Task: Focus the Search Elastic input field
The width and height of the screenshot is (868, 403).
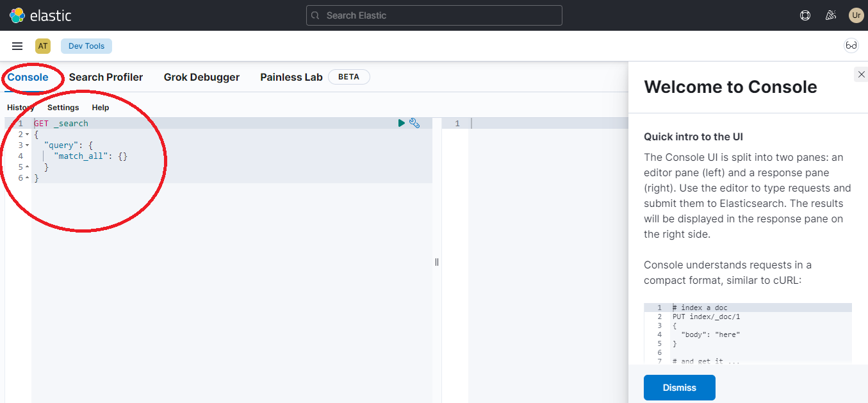Action: 434,15
